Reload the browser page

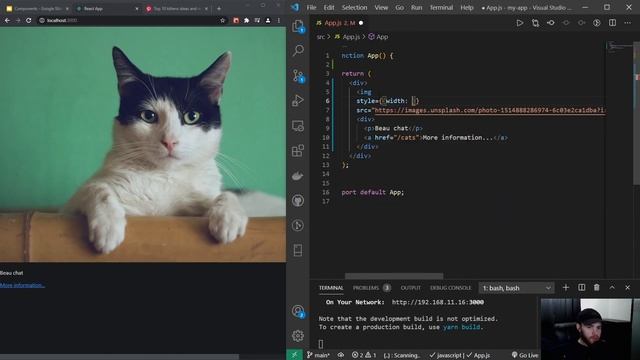(29, 20)
